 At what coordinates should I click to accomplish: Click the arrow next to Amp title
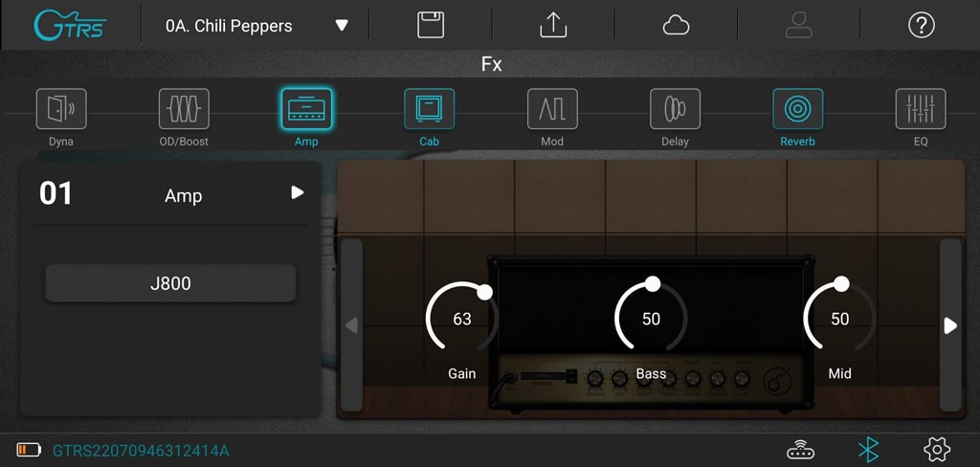(x=298, y=192)
